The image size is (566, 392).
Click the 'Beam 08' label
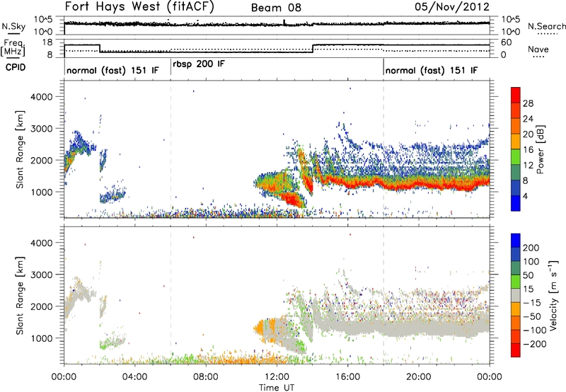tap(276, 8)
